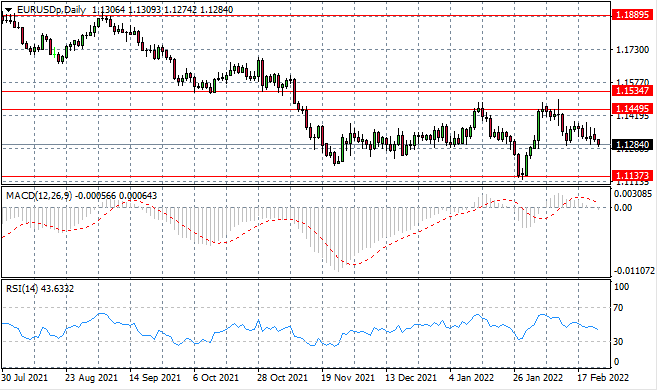Select the 1.15347 red price label
Image resolution: width=657 pixels, height=390 pixels.
coord(632,90)
